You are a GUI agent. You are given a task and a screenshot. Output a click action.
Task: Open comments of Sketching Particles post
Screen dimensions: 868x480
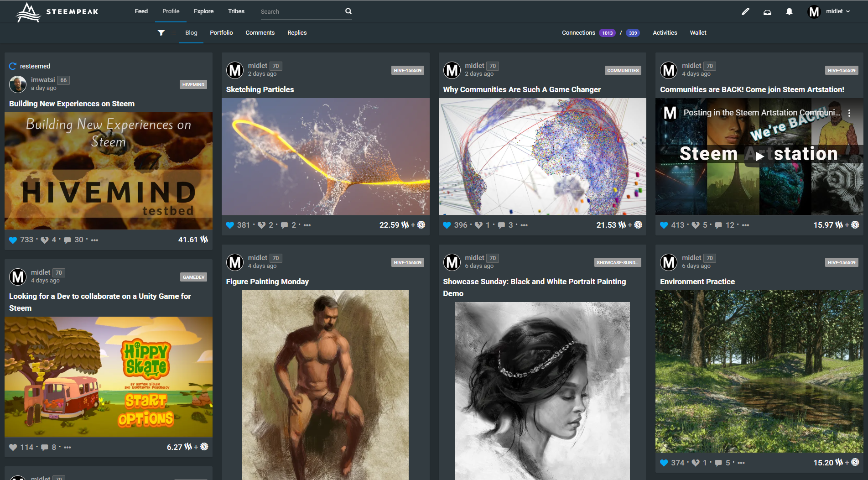pos(285,225)
